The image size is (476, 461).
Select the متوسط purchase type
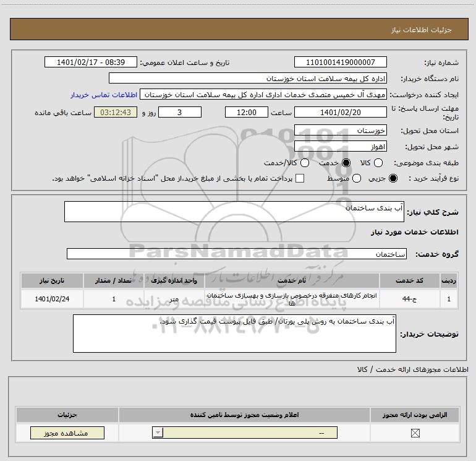point(357,178)
